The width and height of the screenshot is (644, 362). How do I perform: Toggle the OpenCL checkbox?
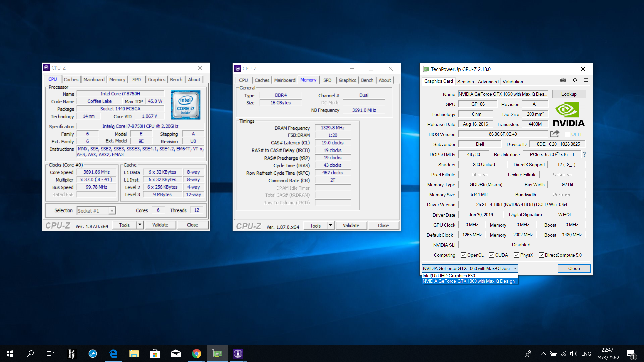pyautogui.click(x=464, y=255)
